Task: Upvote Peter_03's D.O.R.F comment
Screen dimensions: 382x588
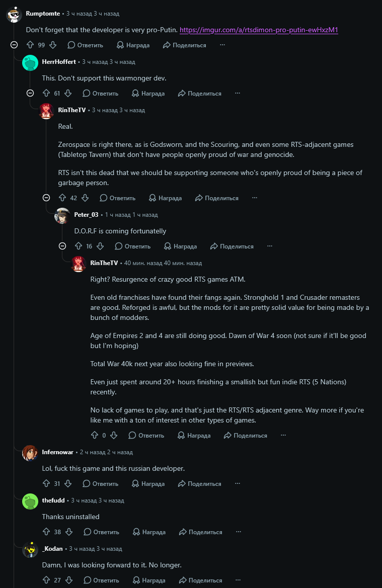Action: click(x=79, y=246)
